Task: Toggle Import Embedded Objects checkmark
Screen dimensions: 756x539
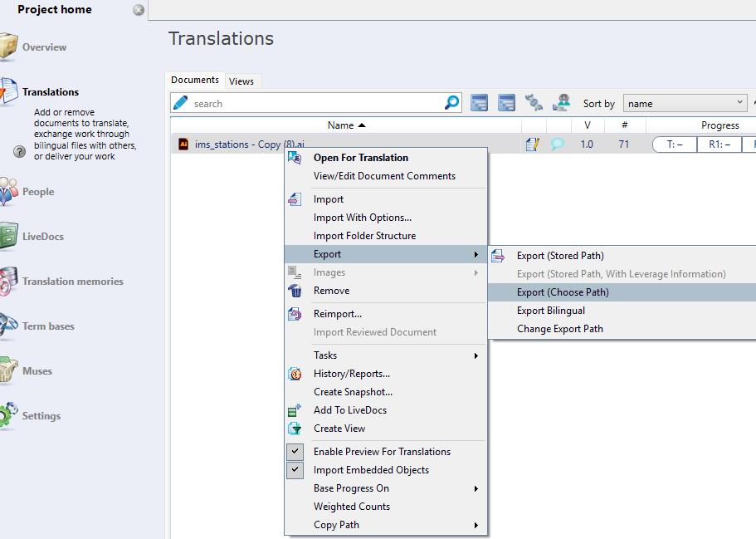Action: tap(295, 470)
